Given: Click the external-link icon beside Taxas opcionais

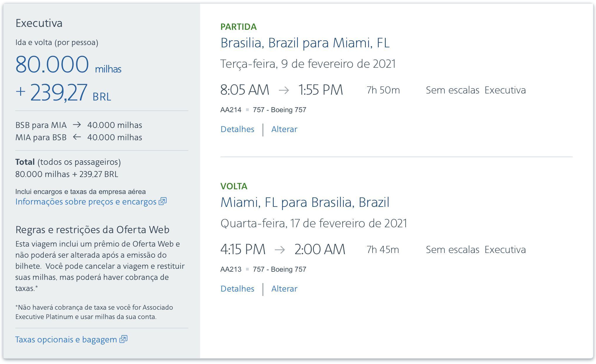Looking at the screenshot, I should [123, 339].
